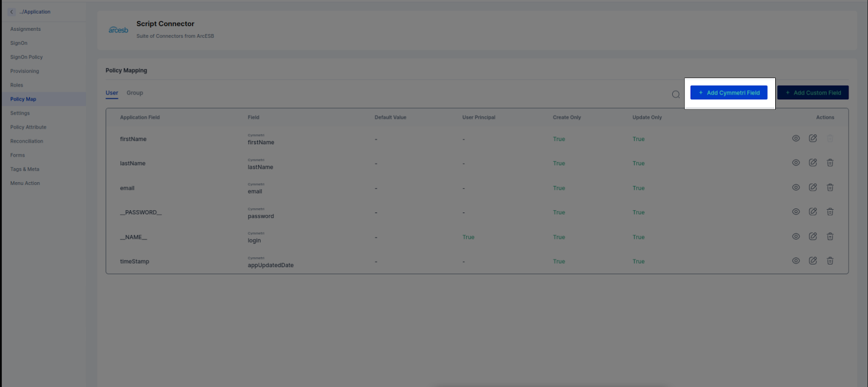Delete the __NAME__ mapping row

pyautogui.click(x=829, y=236)
